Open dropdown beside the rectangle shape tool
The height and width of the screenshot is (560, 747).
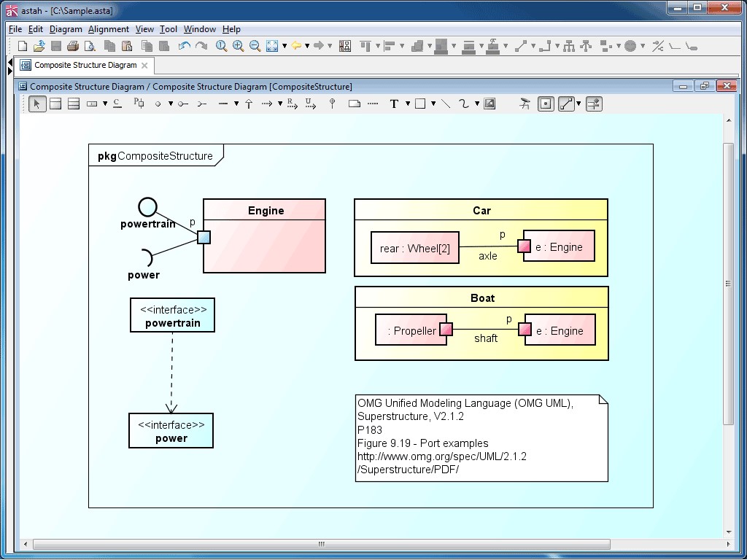tap(433, 104)
